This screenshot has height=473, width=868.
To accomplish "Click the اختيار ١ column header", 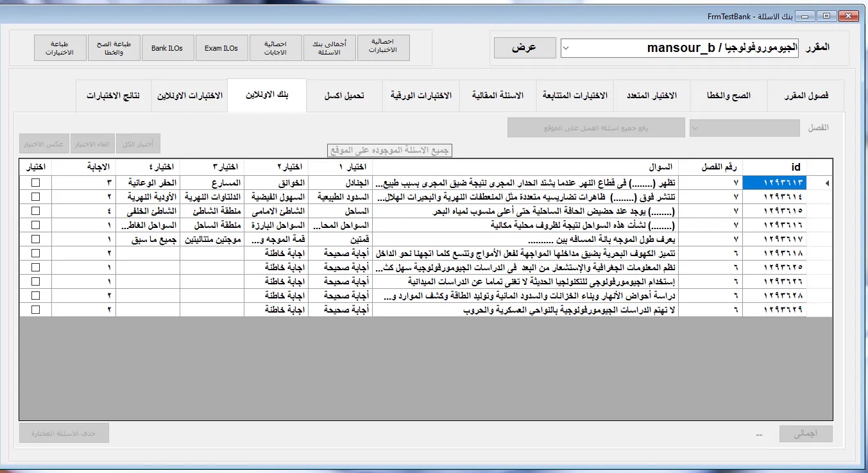I will (x=341, y=167).
